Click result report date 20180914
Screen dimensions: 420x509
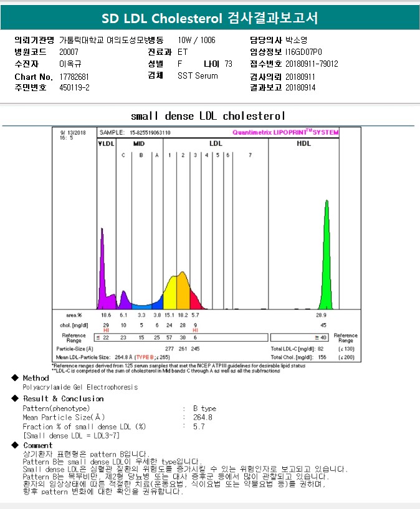tap(300, 88)
